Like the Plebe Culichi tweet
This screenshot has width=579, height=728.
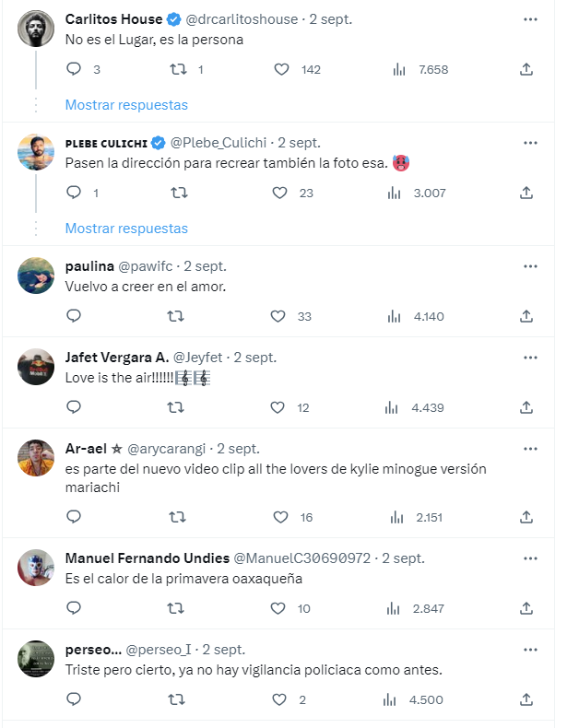(x=279, y=193)
